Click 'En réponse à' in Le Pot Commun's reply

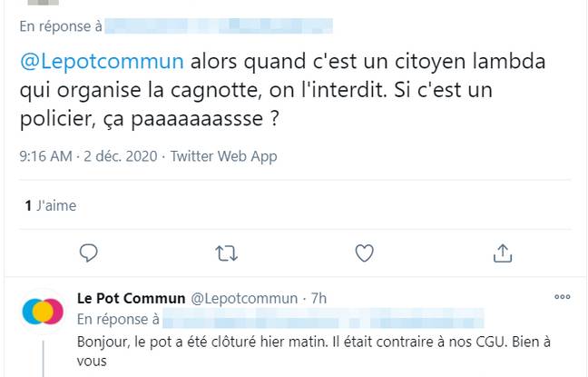[118, 319]
